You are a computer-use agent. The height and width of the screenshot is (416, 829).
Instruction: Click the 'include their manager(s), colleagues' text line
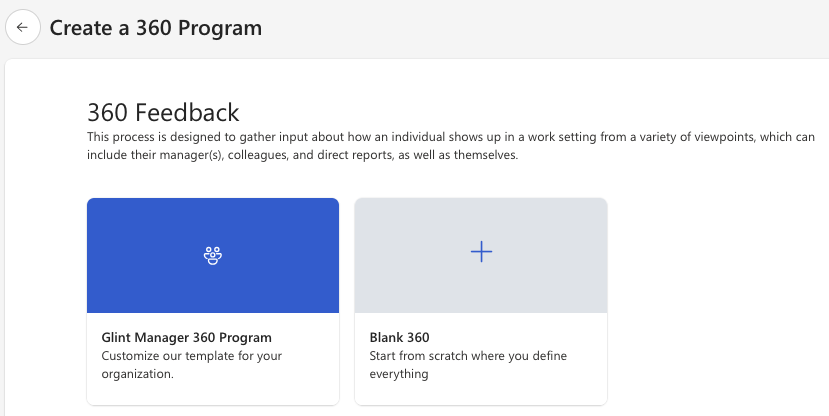point(302,155)
